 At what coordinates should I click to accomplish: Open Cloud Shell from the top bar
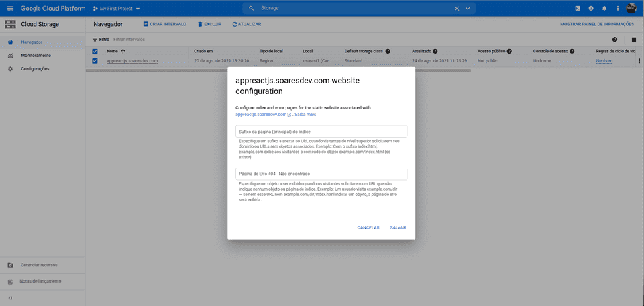578,8
